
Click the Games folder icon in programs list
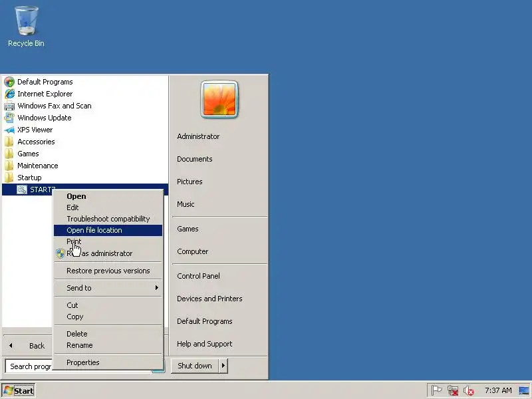(x=9, y=154)
